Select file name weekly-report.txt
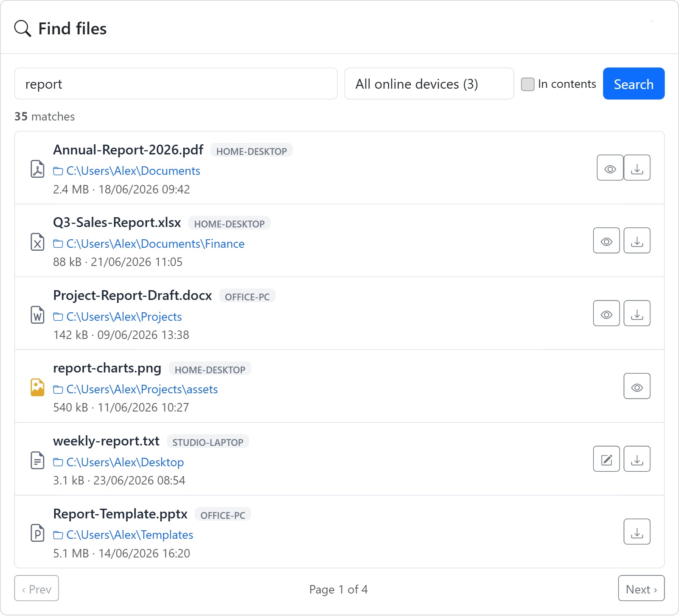Screen dimensions: 679x616 click(106, 441)
